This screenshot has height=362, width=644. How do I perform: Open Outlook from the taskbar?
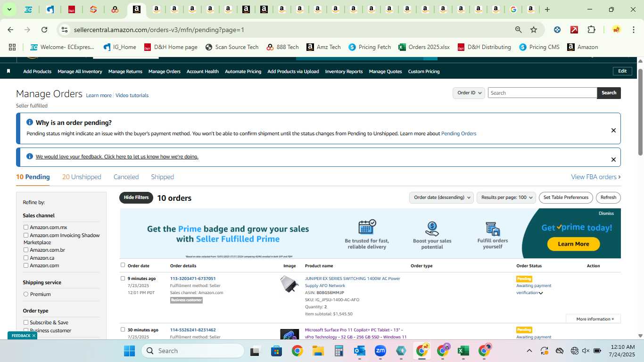point(360,351)
